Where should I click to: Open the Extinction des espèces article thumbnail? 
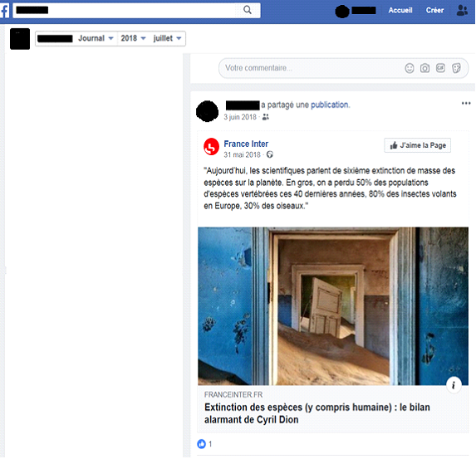point(333,306)
